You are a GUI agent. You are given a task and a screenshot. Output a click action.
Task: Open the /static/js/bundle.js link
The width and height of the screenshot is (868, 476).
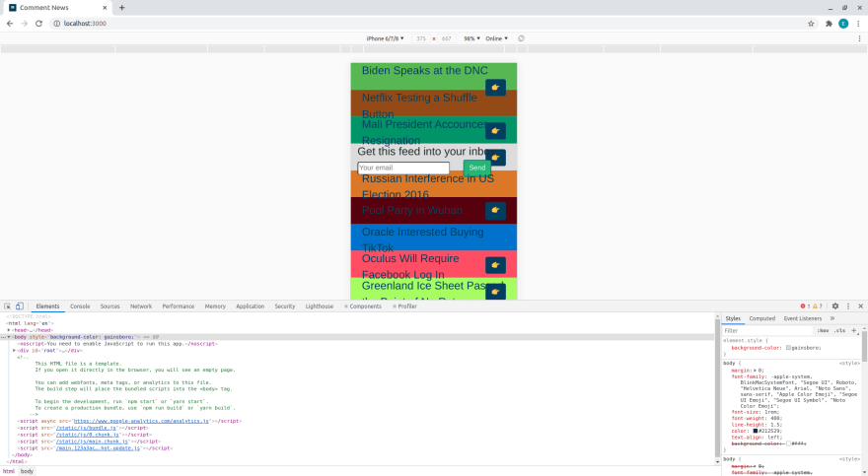[x=86, y=428]
